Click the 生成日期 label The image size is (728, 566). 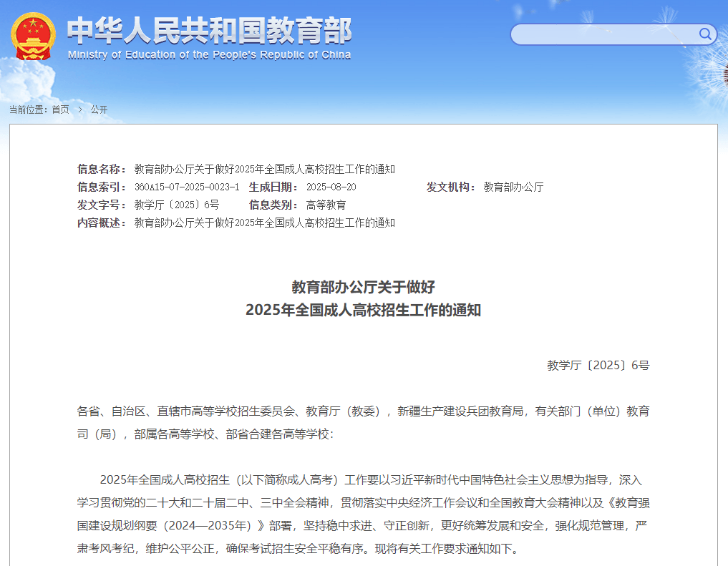pyautogui.click(x=273, y=187)
